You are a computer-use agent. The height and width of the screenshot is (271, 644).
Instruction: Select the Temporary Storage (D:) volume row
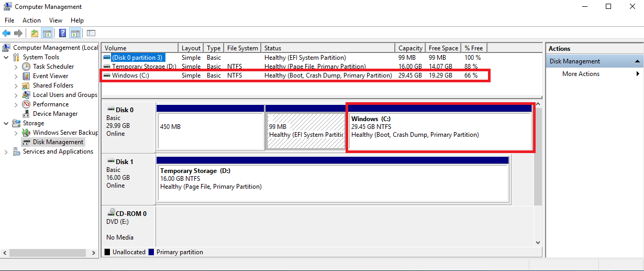click(x=295, y=67)
